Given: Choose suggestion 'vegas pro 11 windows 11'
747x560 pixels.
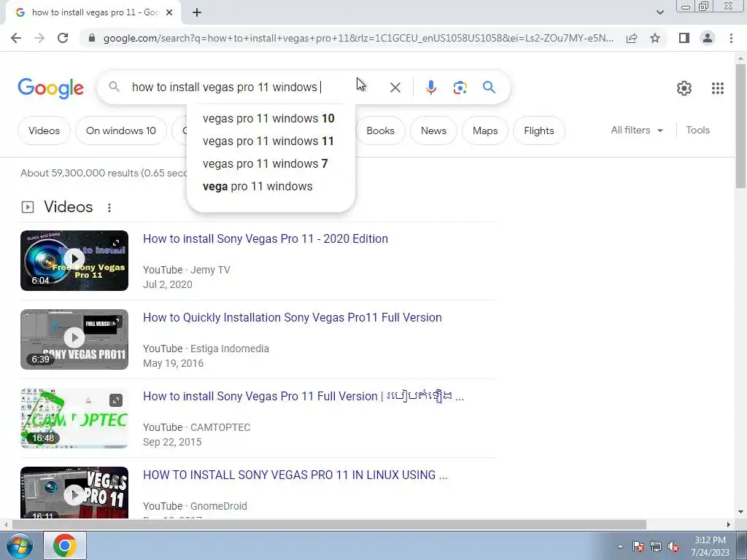Looking at the screenshot, I should pos(271,141).
